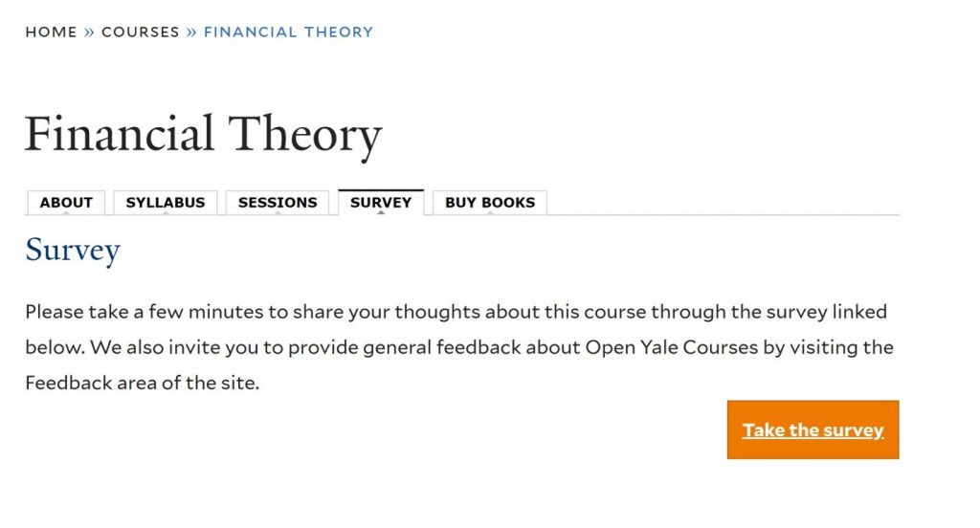Click the orange Take the survey button

tap(813, 429)
